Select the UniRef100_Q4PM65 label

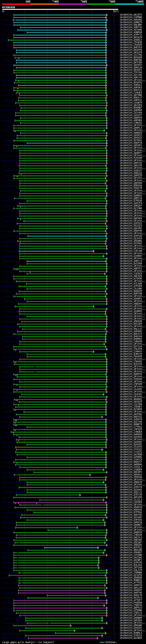pos(131,110)
